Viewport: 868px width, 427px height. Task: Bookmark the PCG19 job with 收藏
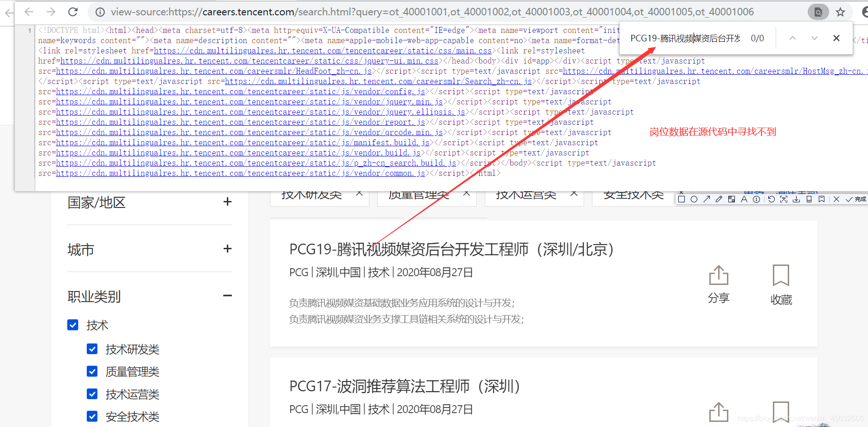781,285
